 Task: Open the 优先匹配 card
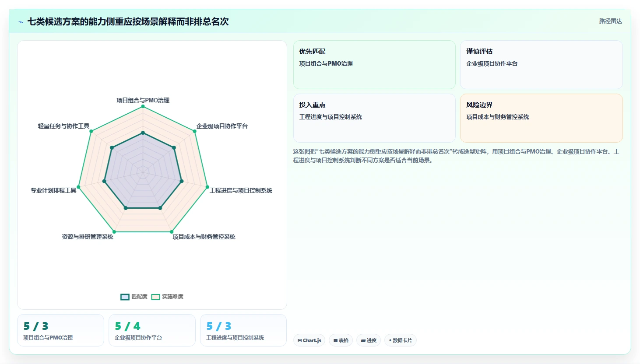[374, 65]
